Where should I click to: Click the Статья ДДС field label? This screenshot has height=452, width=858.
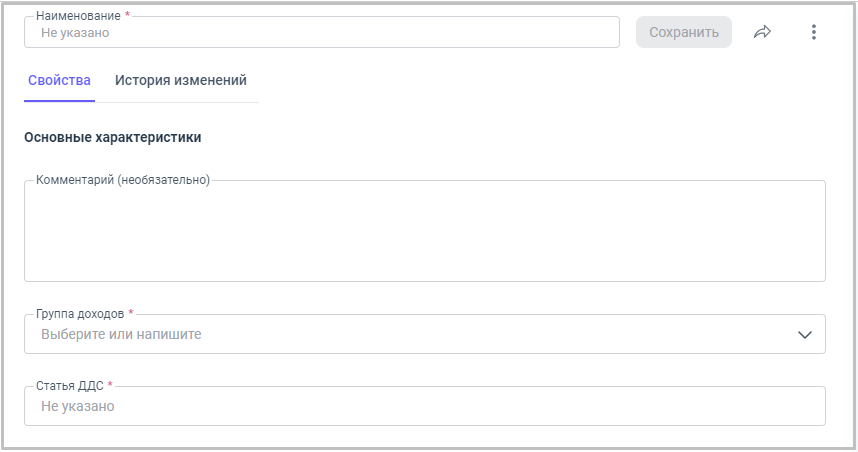coord(69,386)
